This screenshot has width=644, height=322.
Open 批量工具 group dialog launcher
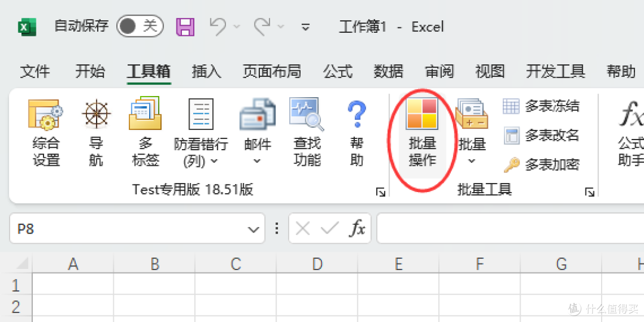[590, 192]
